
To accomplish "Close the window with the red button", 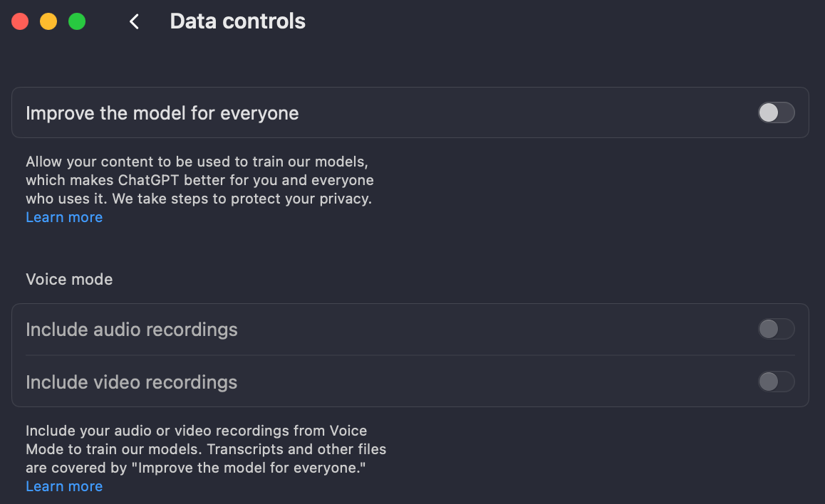I will pos(20,22).
